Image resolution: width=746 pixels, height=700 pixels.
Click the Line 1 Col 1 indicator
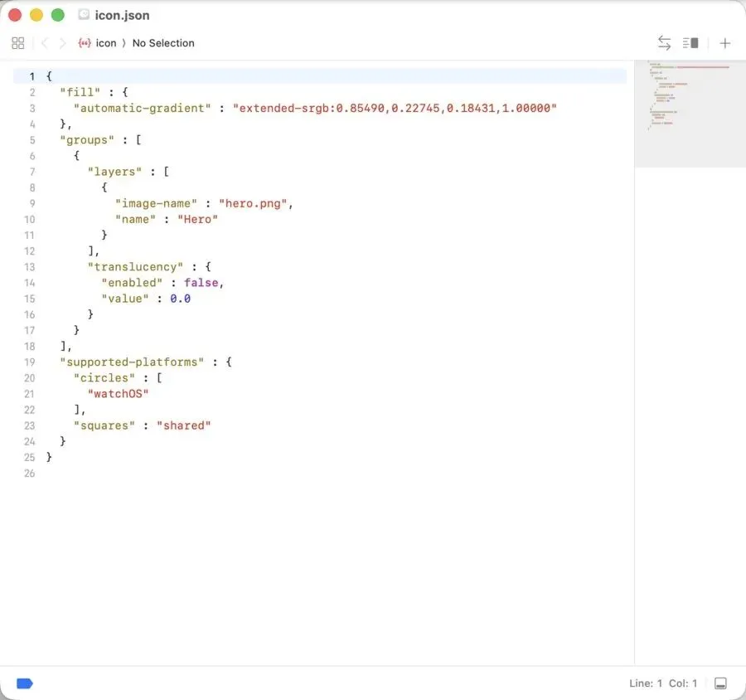click(663, 683)
